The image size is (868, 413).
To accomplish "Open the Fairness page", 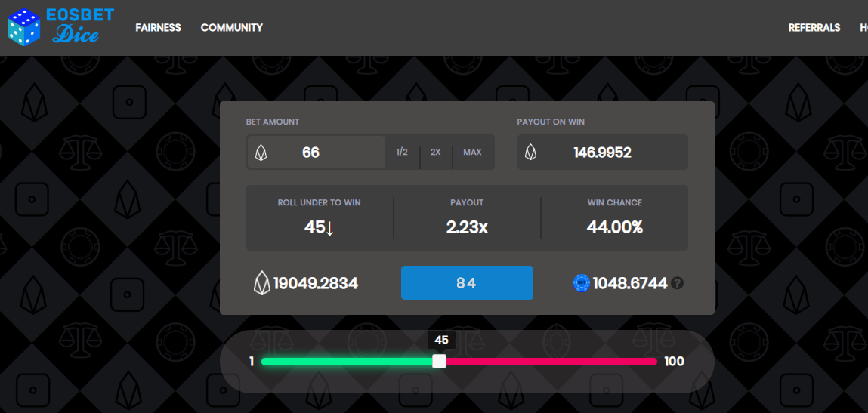I will (x=159, y=28).
